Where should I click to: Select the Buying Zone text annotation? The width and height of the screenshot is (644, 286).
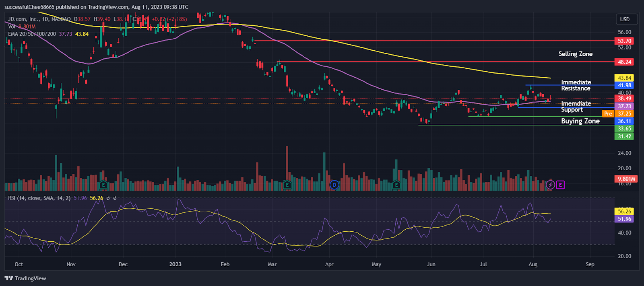point(580,121)
